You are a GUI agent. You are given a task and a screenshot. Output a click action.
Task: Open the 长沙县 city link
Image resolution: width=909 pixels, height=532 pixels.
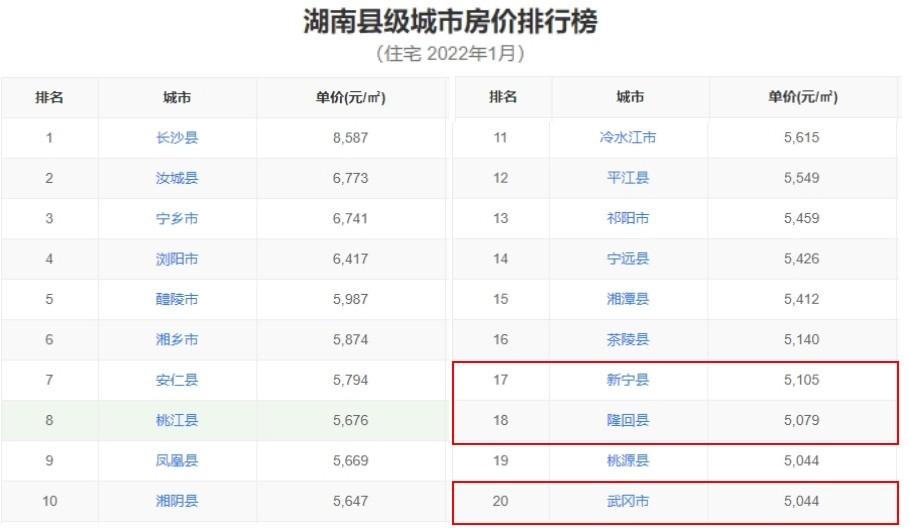click(x=177, y=138)
